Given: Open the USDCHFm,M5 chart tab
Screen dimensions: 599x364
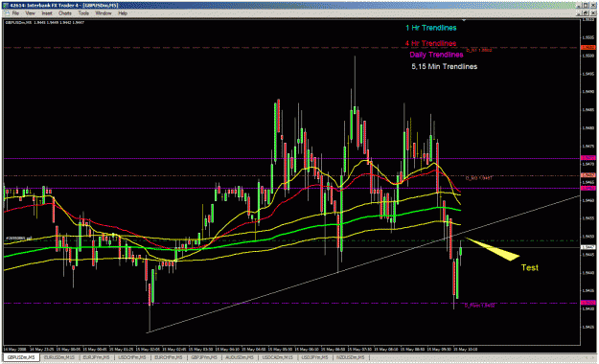Looking at the screenshot, I should click(x=132, y=357).
